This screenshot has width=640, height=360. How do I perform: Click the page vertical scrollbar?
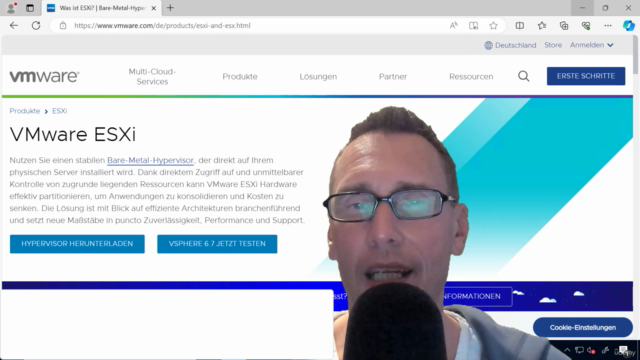(636, 55)
